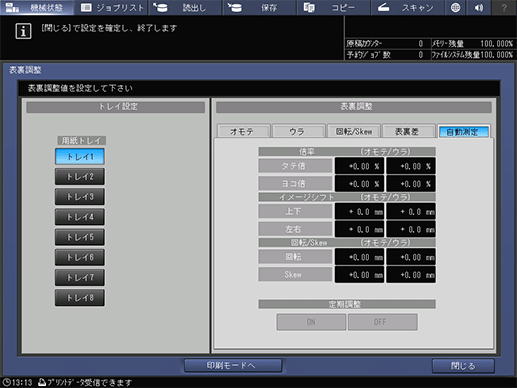This screenshot has width=517, height=388.
Task: Click the 印刷モードへ button
Action: (233, 365)
